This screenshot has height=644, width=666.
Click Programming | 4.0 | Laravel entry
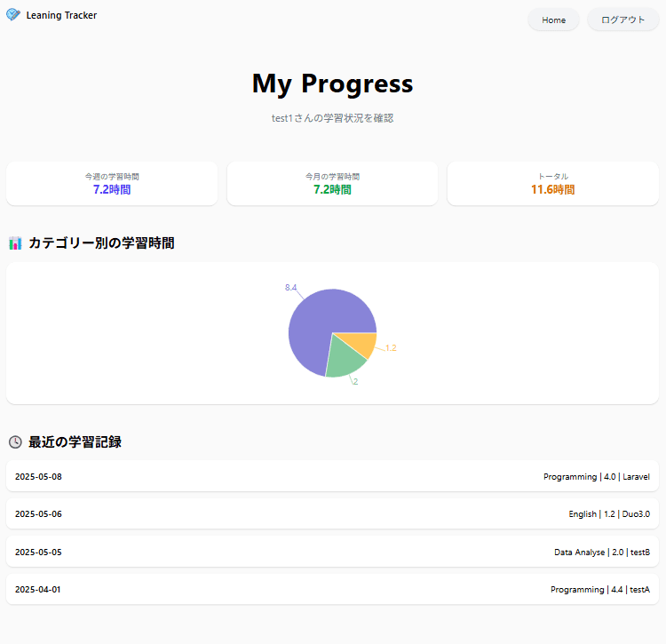coord(597,477)
